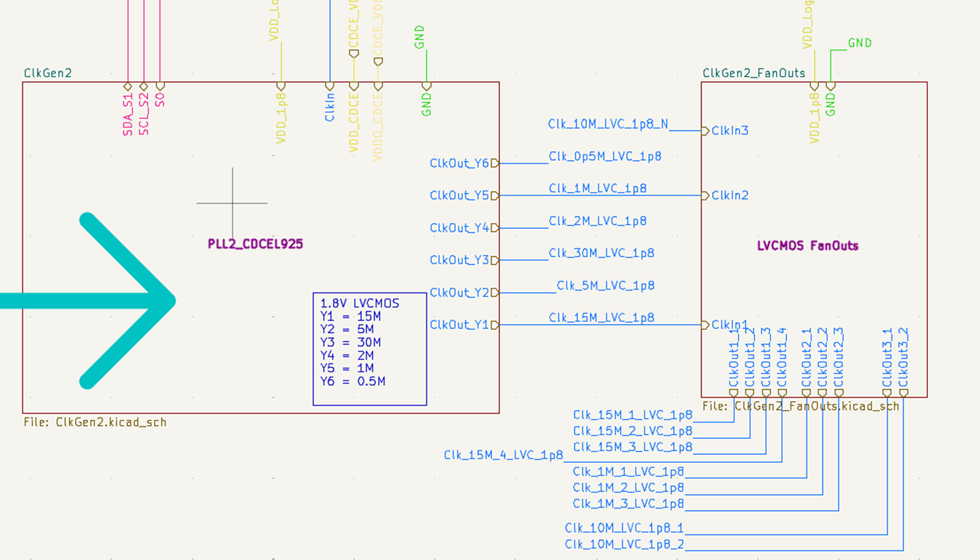Select the ClkOut2_1 sheet pin label

point(806,357)
